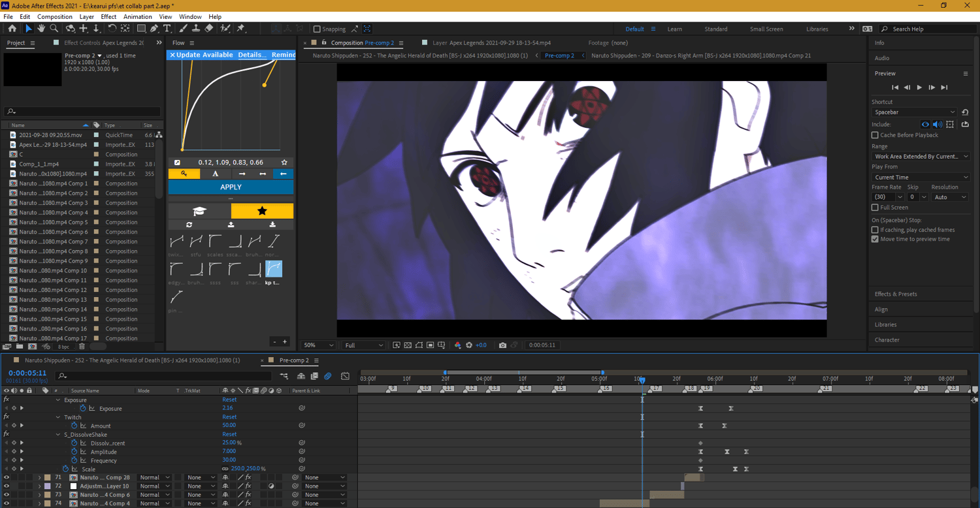Check Cache Before Playback
Image resolution: width=980 pixels, height=508 pixels.
(875, 135)
